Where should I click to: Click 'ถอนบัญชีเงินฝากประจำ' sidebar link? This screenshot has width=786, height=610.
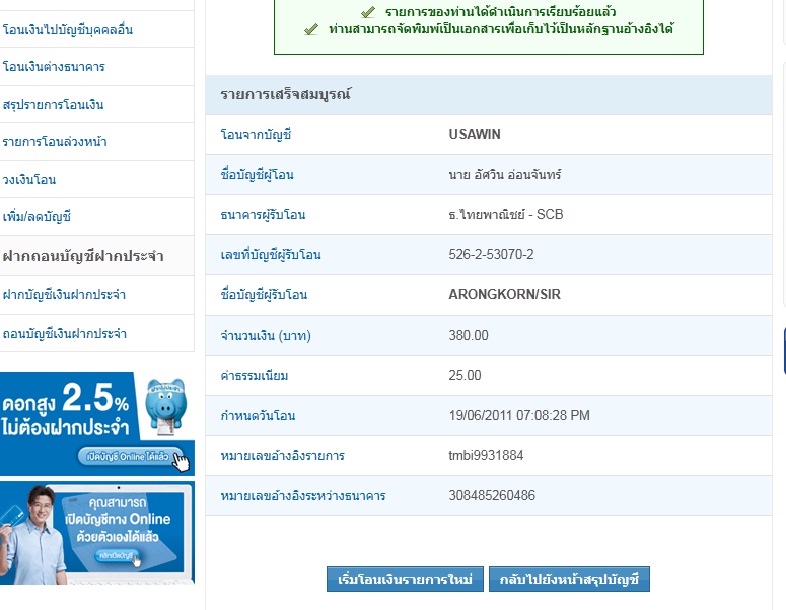pos(64,333)
